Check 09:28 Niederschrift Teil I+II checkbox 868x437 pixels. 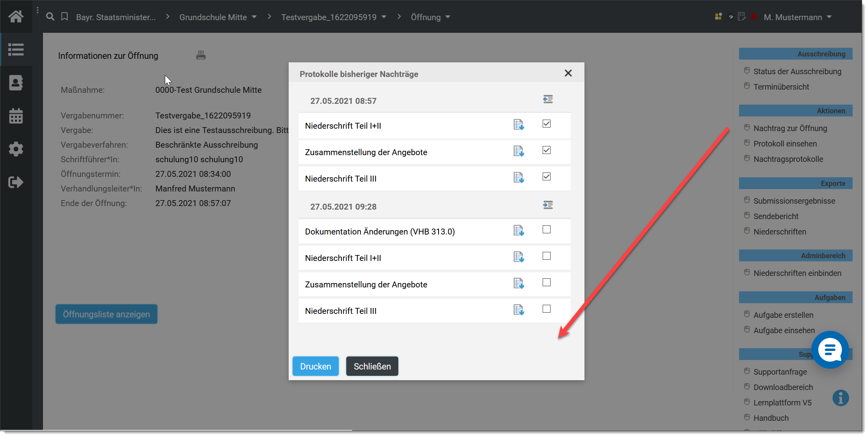(546, 256)
